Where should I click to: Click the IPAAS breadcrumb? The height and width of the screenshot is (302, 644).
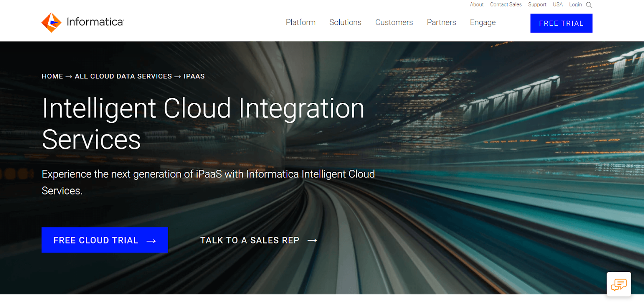click(x=194, y=76)
